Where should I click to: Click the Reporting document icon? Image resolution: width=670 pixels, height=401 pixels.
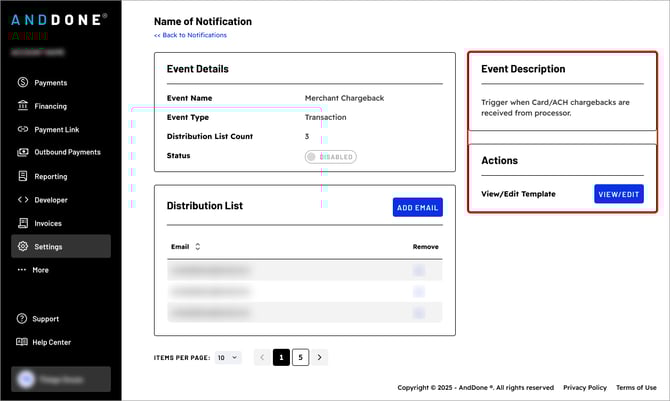pos(23,176)
